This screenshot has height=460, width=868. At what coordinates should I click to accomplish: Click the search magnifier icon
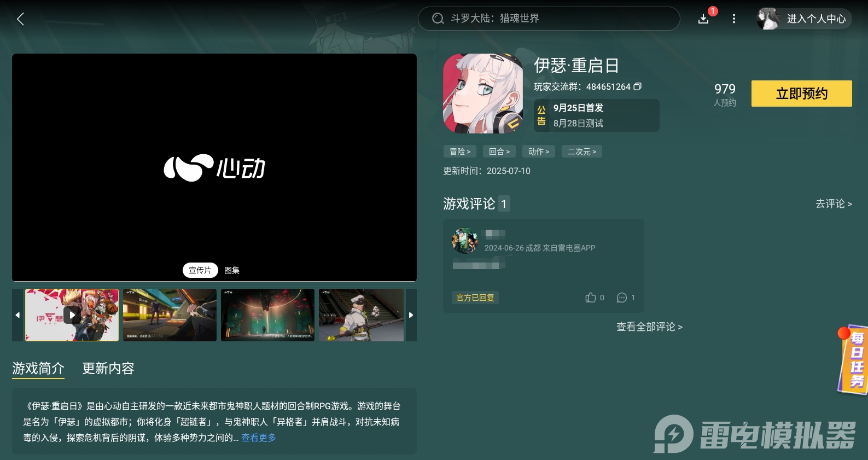coord(438,19)
